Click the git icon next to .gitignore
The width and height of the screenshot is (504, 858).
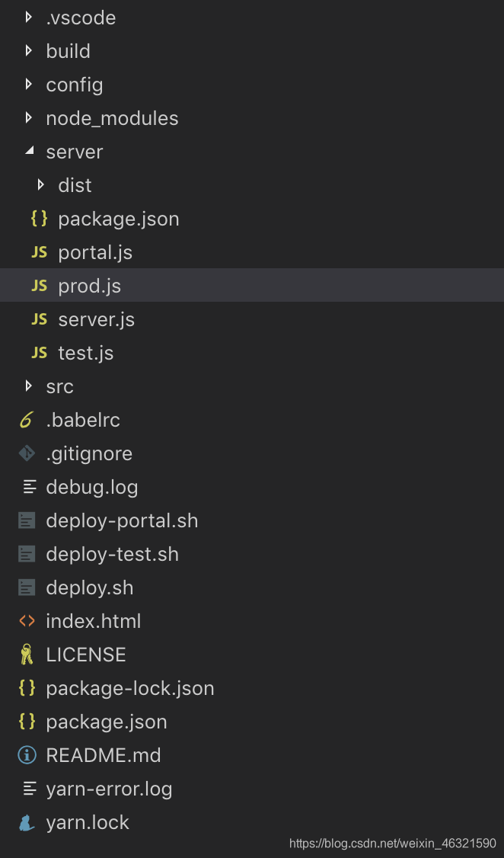[27, 453]
